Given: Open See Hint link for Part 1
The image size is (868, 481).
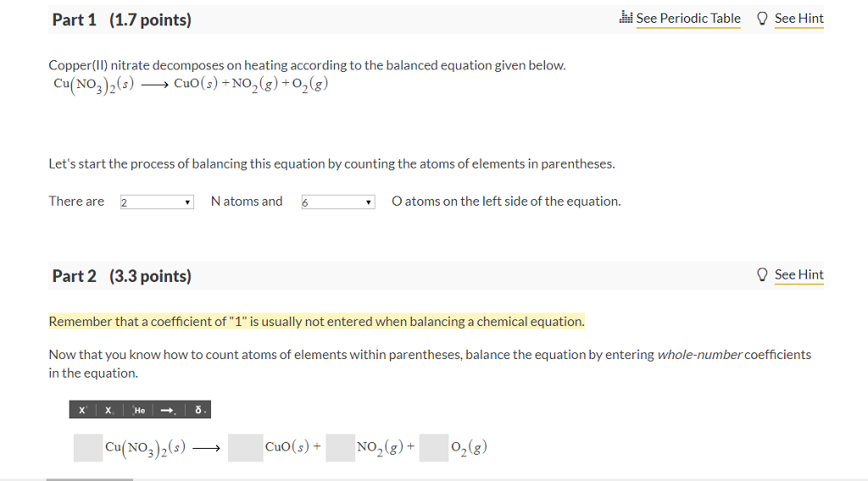Looking at the screenshot, I should (798, 19).
